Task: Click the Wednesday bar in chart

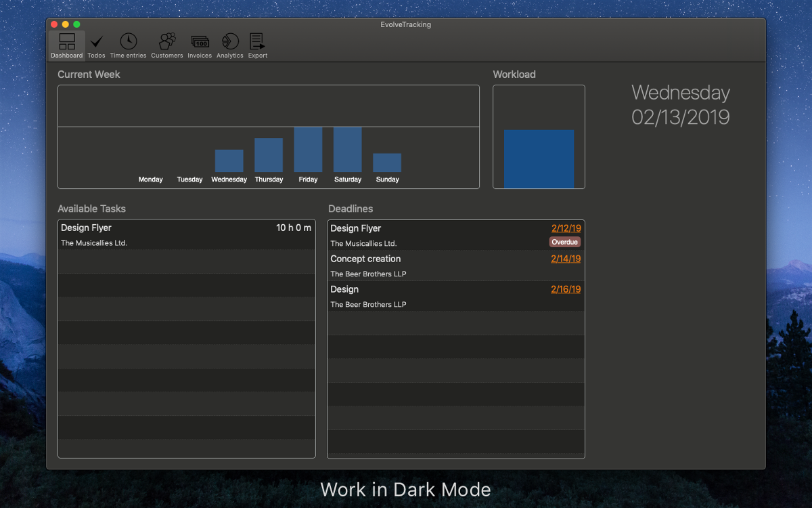Action: [x=229, y=161]
